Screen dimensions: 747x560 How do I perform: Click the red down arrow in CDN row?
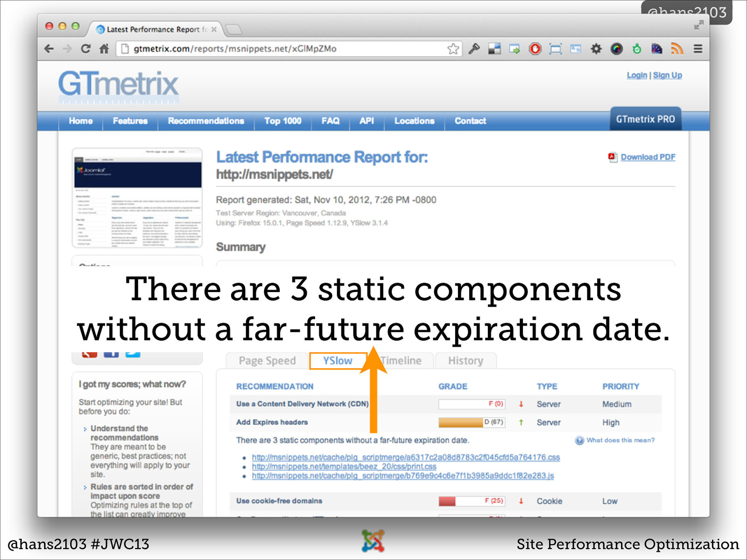click(x=521, y=404)
